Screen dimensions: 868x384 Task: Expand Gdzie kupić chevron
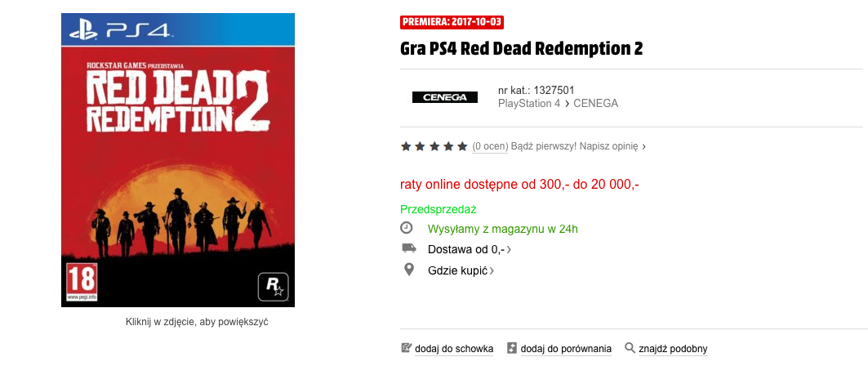click(492, 271)
